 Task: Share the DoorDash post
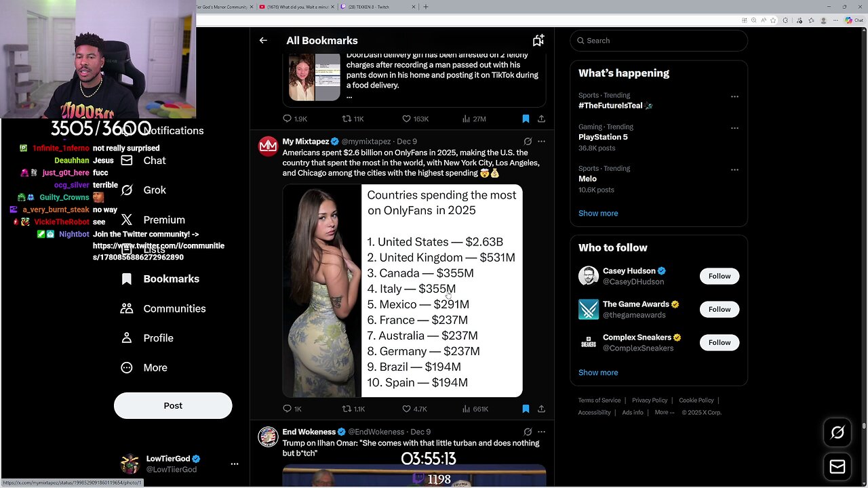[541, 119]
